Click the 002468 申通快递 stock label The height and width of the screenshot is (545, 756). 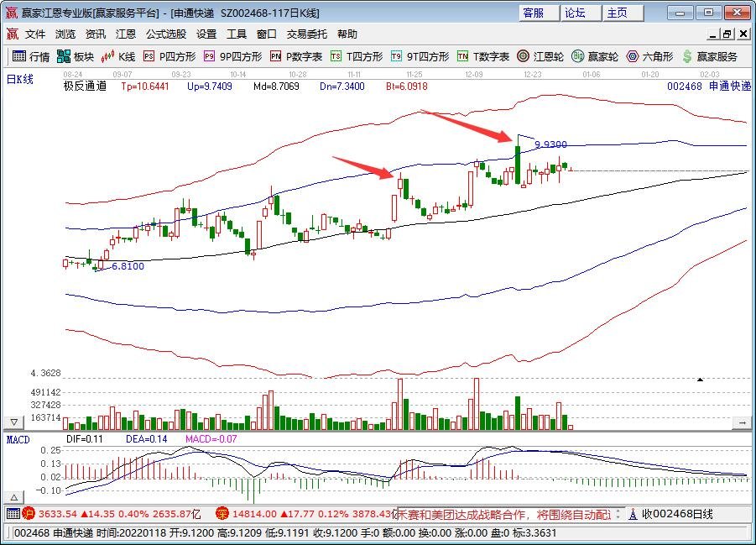pos(709,86)
